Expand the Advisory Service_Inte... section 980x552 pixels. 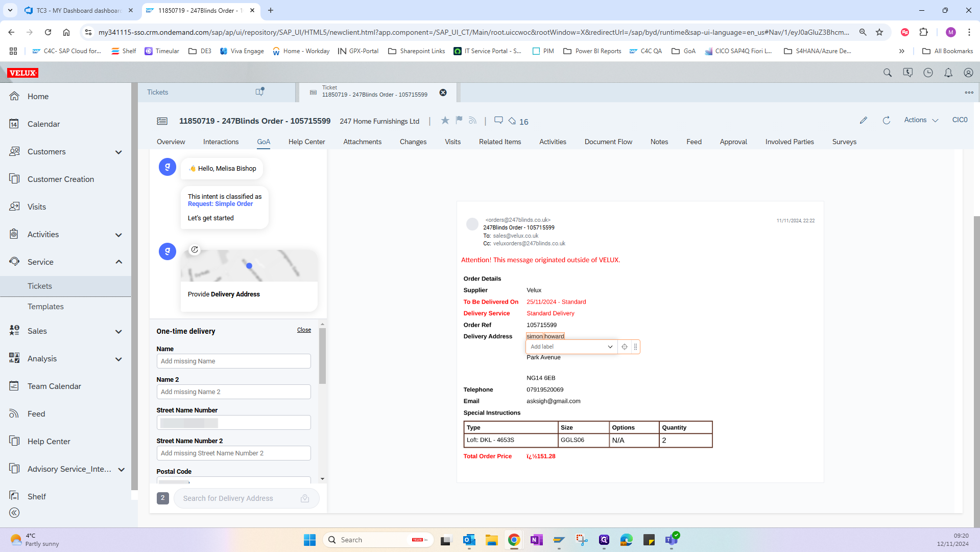click(x=121, y=470)
